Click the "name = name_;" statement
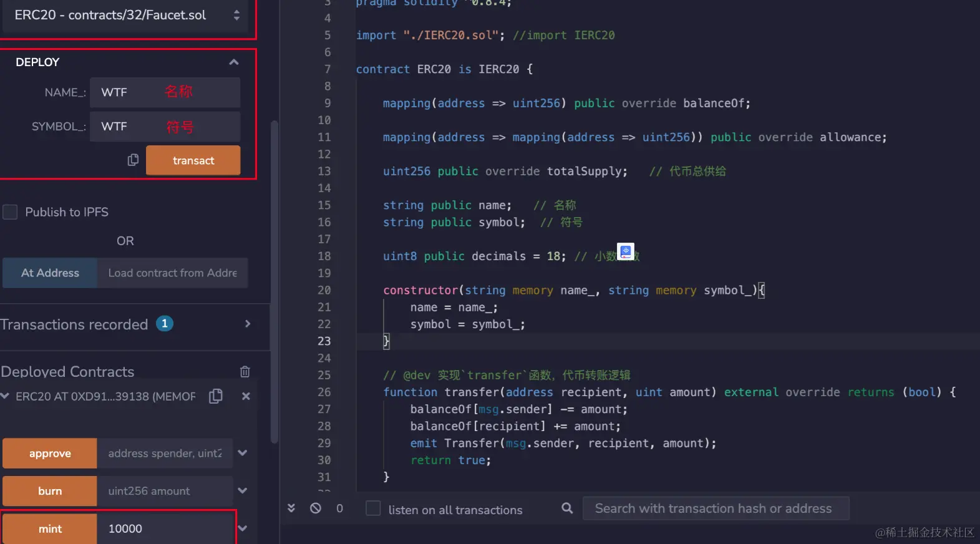Image resolution: width=980 pixels, height=544 pixels. point(454,308)
